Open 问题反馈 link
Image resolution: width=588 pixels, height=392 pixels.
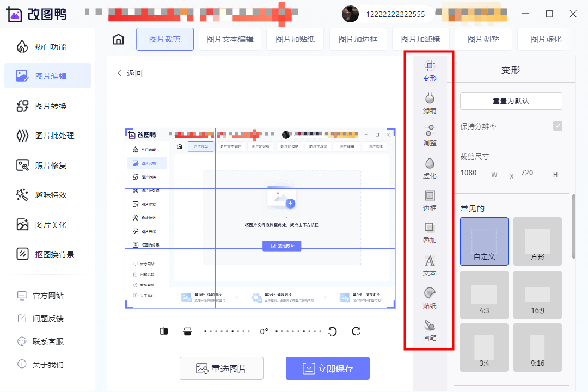41,318
